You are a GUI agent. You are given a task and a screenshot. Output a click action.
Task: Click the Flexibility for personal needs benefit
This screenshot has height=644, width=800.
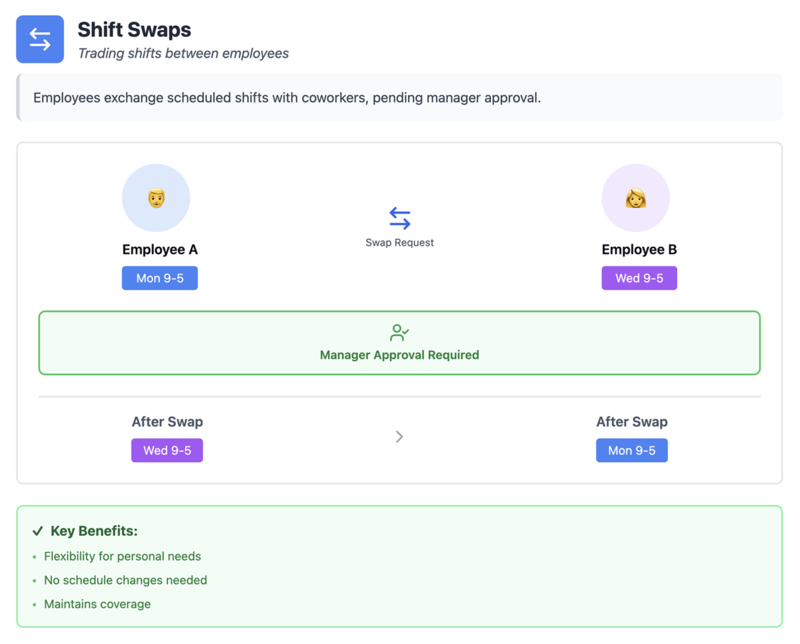[x=124, y=556]
